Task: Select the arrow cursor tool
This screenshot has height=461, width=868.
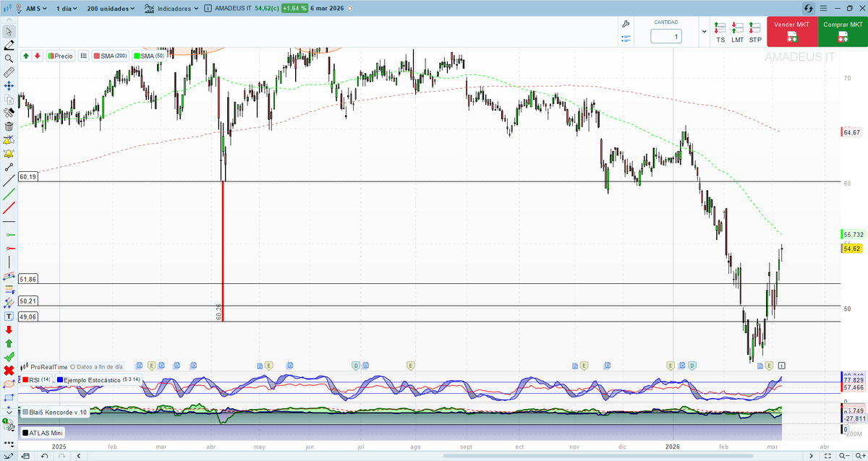Action: pos(9,32)
